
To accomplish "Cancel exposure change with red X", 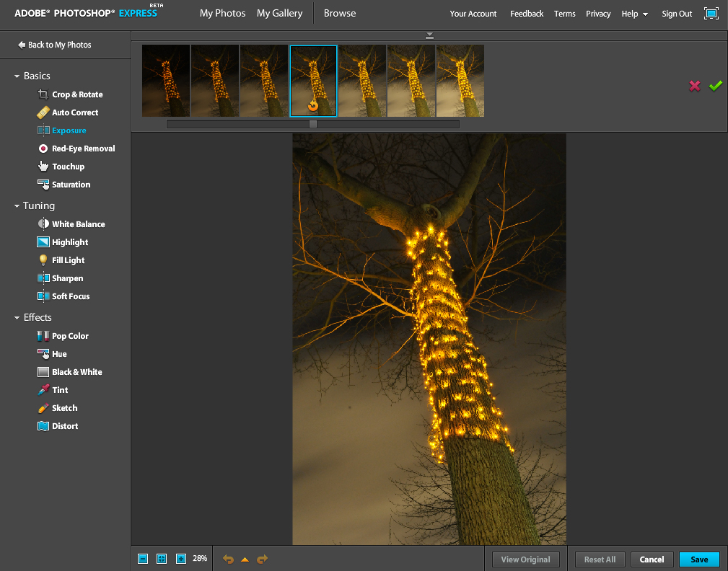I will coord(694,86).
